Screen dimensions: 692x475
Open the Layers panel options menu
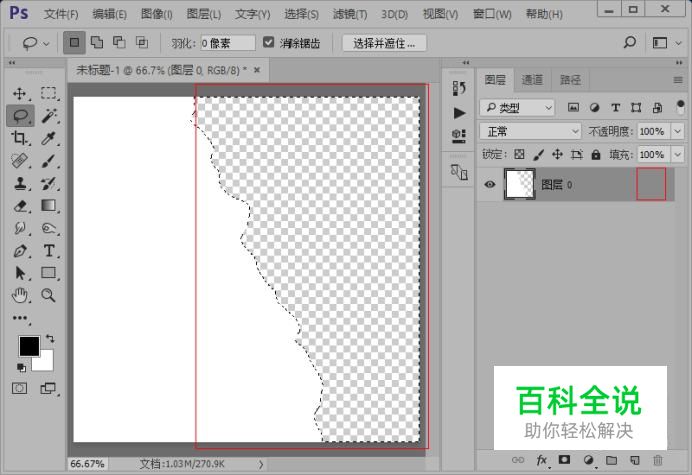(x=678, y=80)
